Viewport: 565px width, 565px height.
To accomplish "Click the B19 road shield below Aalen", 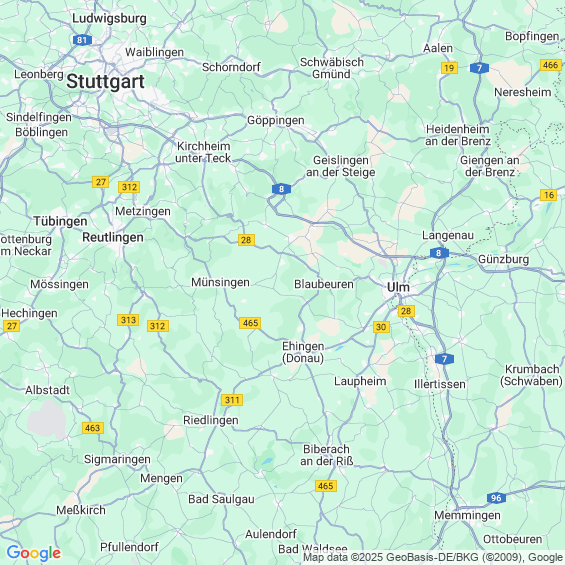I will click(449, 68).
